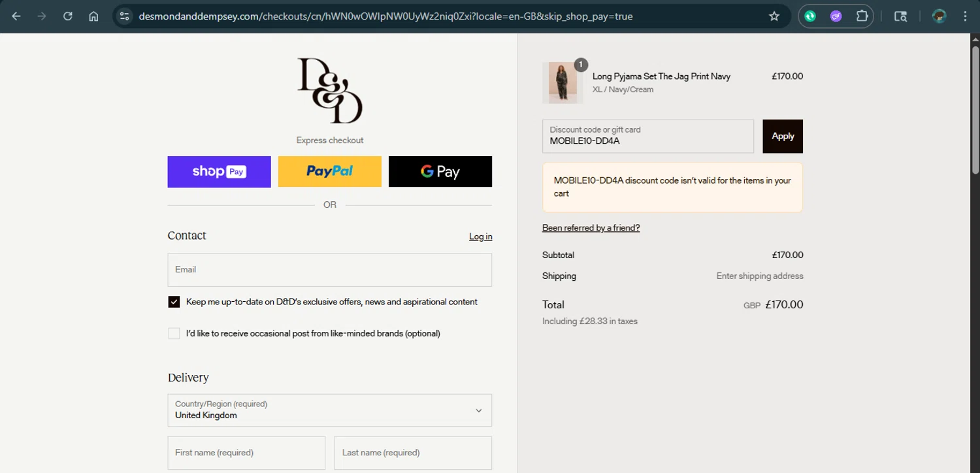Focus the Email input field

pos(330,270)
